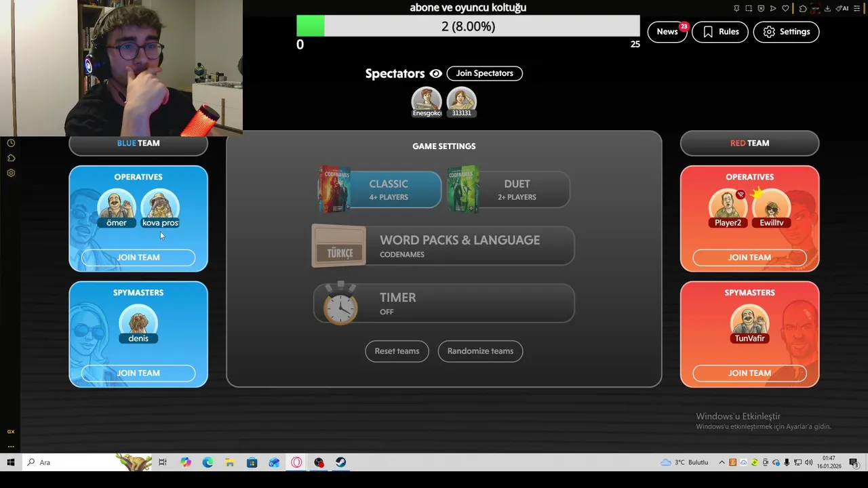Click the Enesgokc spectator avatar
The width and height of the screenshot is (868, 488).
[427, 102]
